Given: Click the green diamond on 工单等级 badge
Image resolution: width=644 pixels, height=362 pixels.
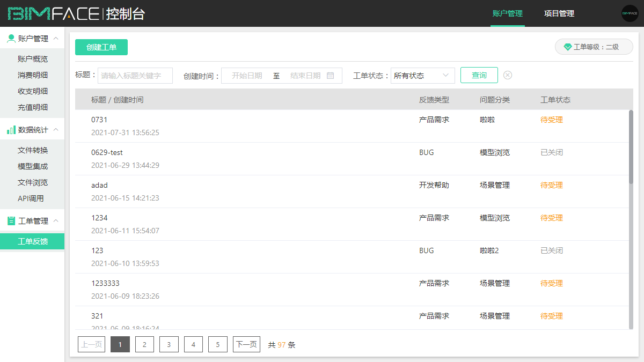Looking at the screenshot, I should pos(567,47).
